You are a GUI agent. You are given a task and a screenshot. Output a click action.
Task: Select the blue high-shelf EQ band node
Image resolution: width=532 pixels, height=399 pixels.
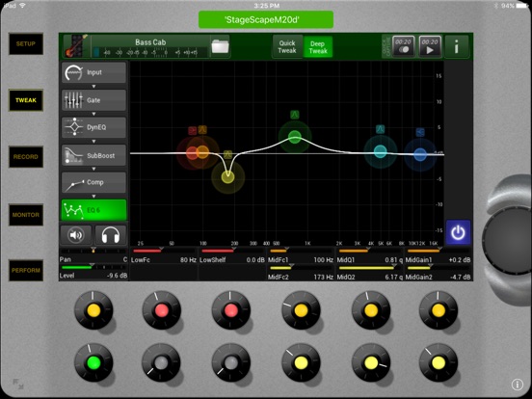pyautogui.click(x=420, y=154)
